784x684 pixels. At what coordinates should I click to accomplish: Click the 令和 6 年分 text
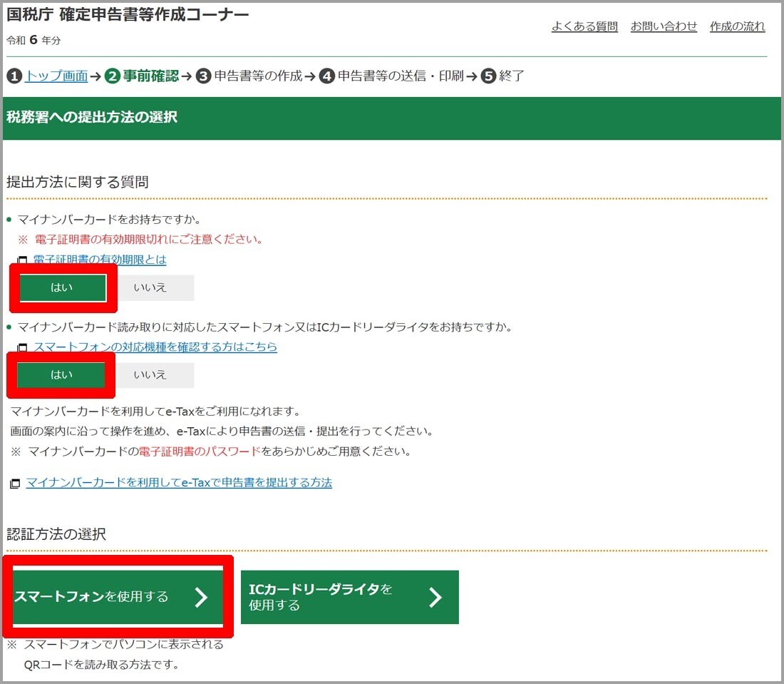tap(33, 40)
